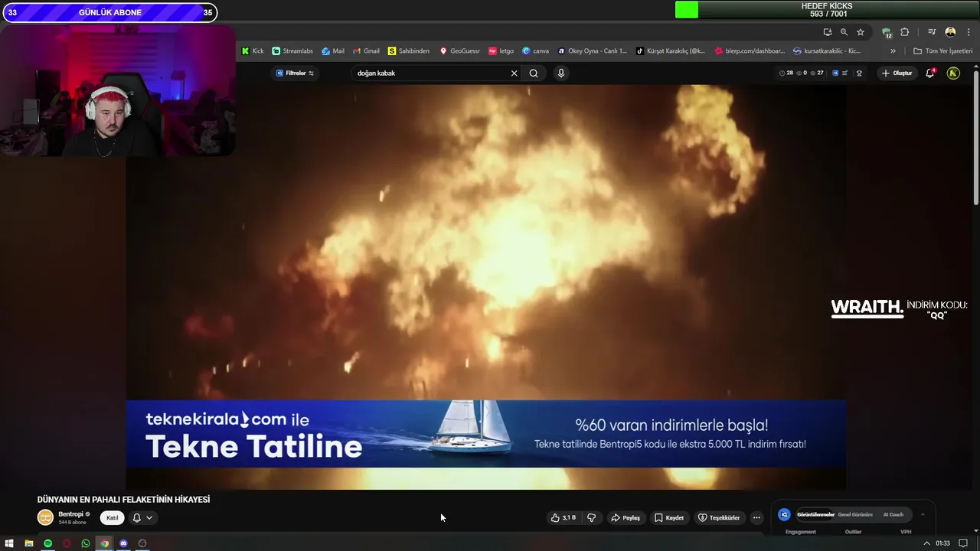Open the Tüm Yer İşaretleri folder
Screen dimensions: 980x551
(943, 51)
